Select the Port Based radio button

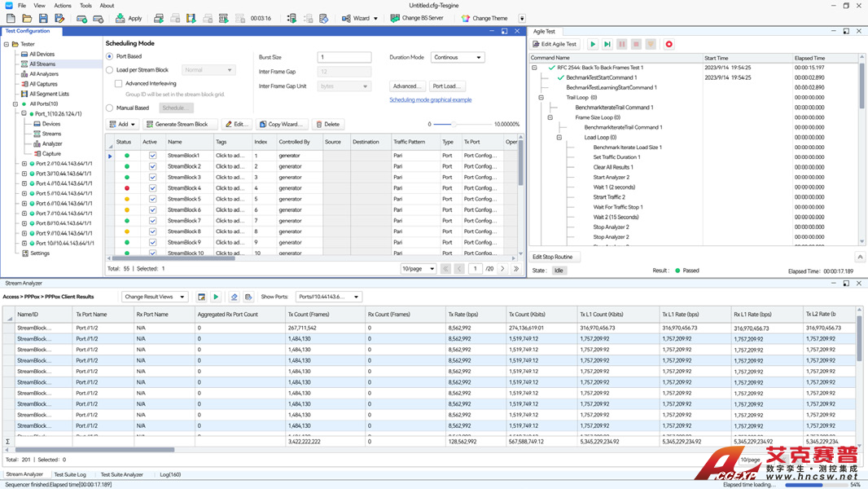[x=110, y=57]
